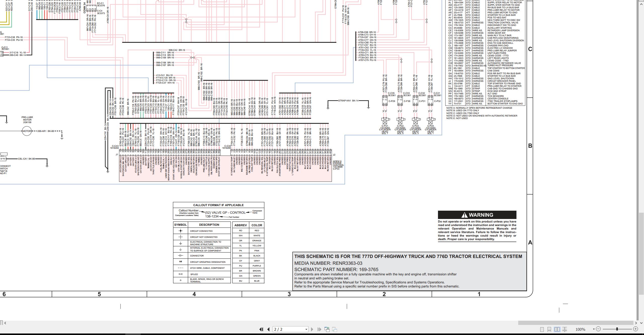Click the 100% zoom value
This screenshot has height=335, width=644.
(580, 329)
